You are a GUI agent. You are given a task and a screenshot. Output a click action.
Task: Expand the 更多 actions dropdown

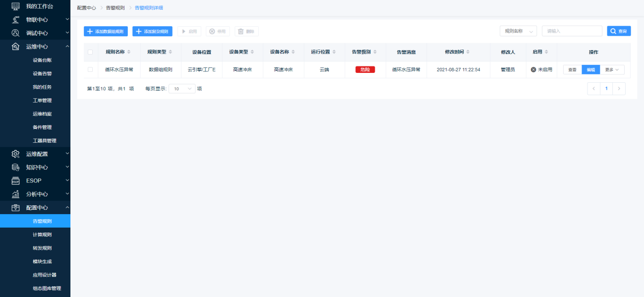point(612,70)
